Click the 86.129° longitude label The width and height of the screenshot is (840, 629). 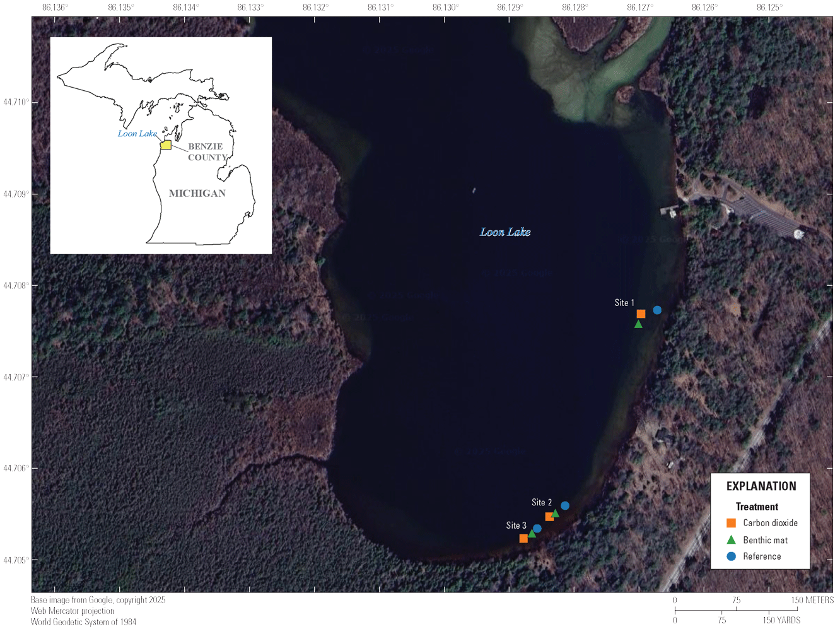510,8
